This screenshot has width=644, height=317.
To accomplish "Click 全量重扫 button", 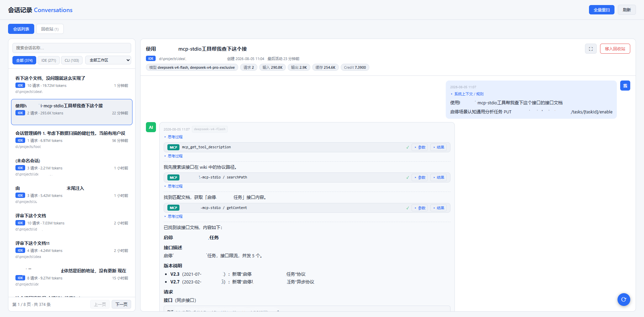I will coord(602,10).
